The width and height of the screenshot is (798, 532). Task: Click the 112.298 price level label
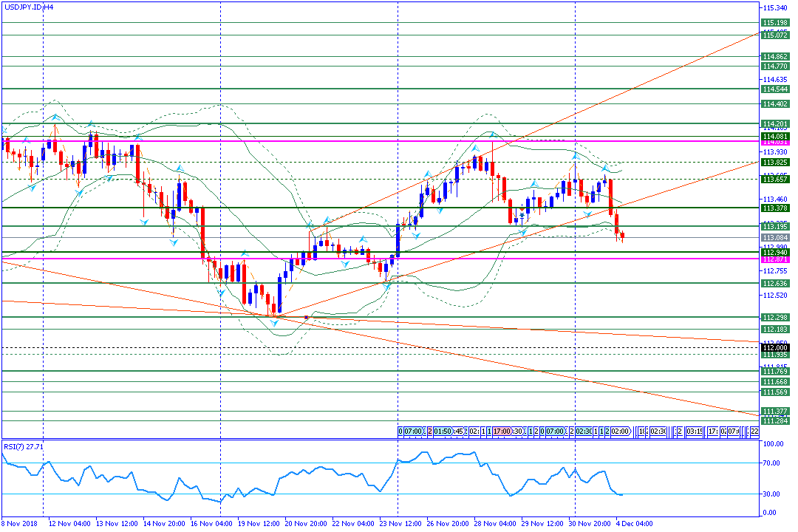775,317
